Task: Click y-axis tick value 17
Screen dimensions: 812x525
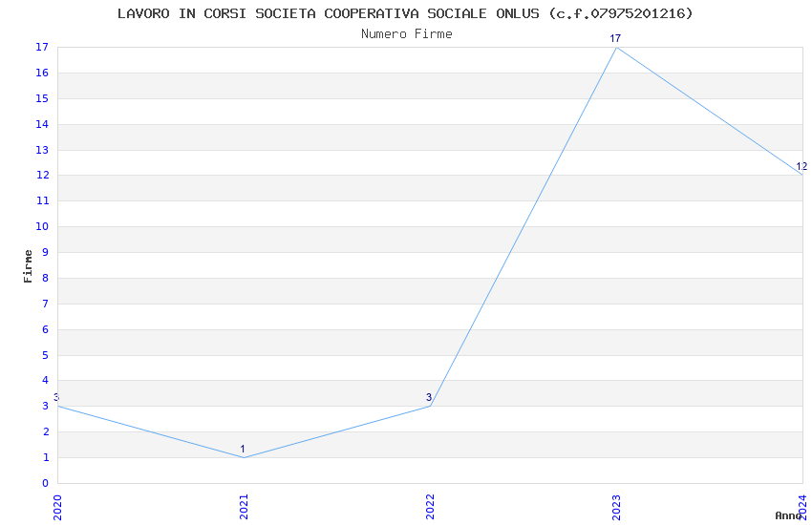Action: (42, 47)
